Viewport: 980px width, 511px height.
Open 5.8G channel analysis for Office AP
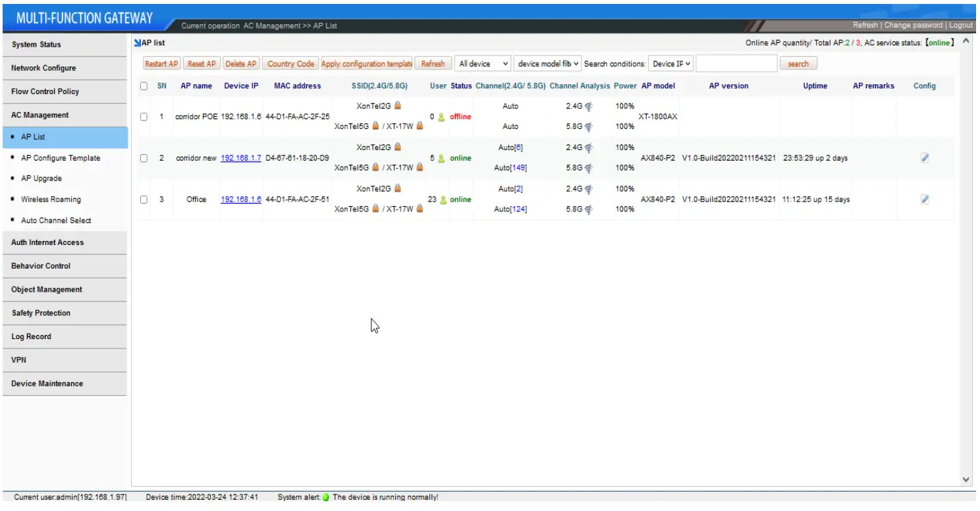point(588,209)
